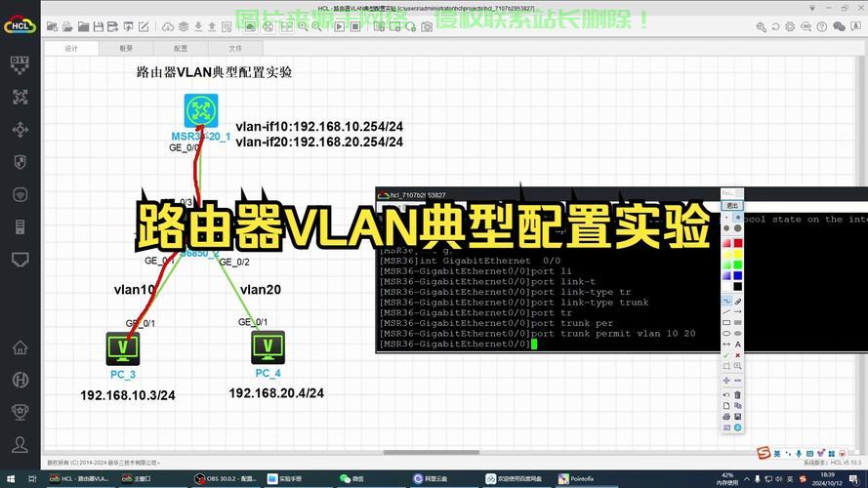
Task: Show hidden tray icons chevron
Action: pyautogui.click(x=747, y=479)
